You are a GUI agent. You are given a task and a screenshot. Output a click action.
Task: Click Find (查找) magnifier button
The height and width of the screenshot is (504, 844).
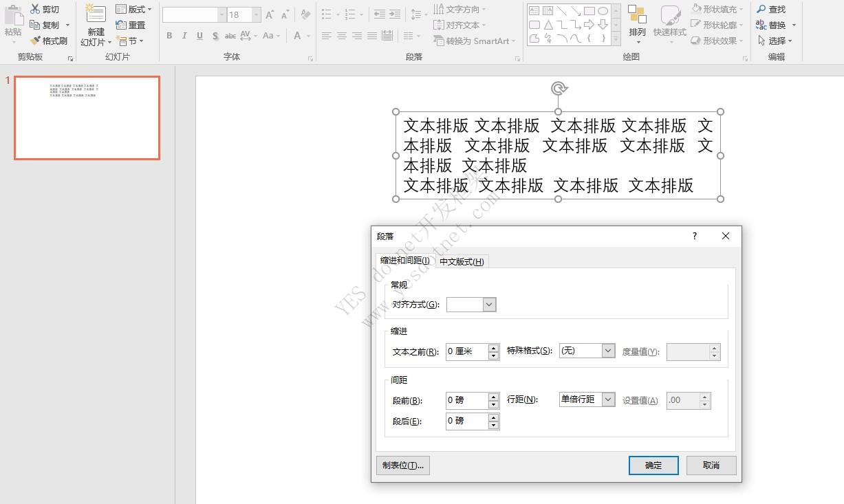pos(771,9)
